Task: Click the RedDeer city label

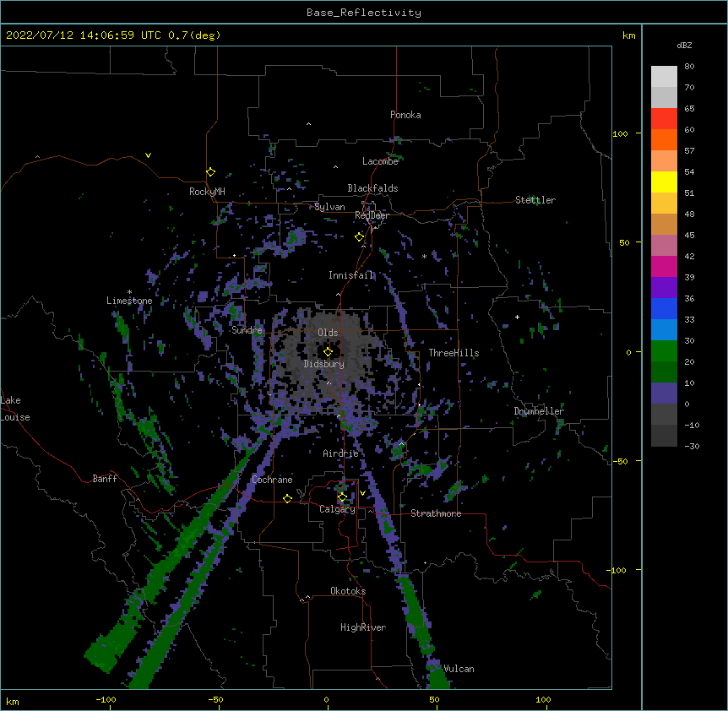Action: (x=372, y=215)
